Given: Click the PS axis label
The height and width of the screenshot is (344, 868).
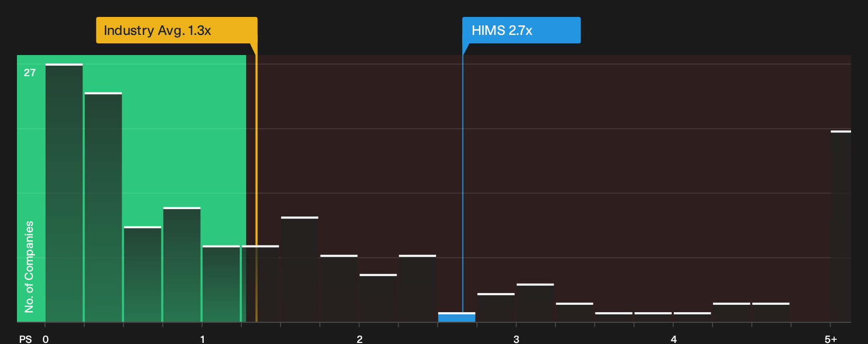Looking at the screenshot, I should [25, 339].
